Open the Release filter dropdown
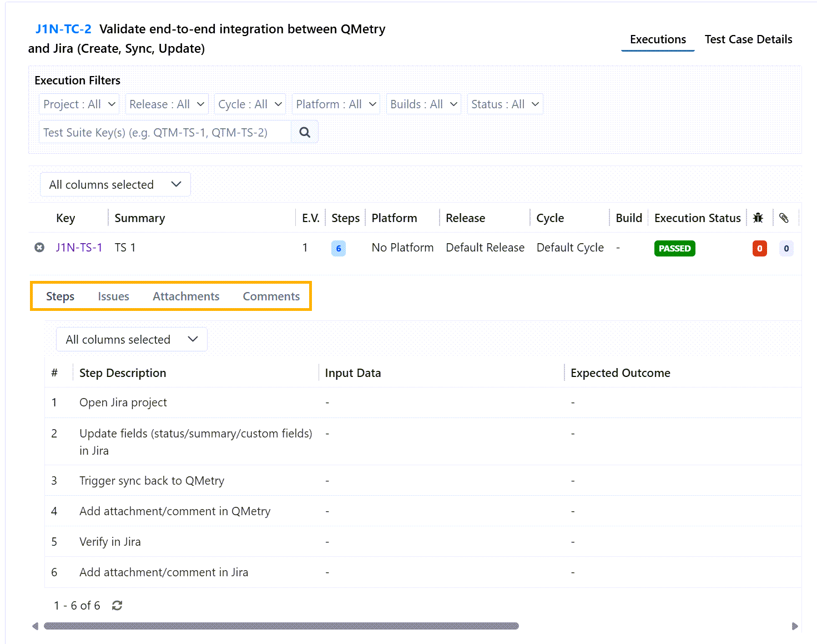The height and width of the screenshot is (644, 817). [167, 104]
